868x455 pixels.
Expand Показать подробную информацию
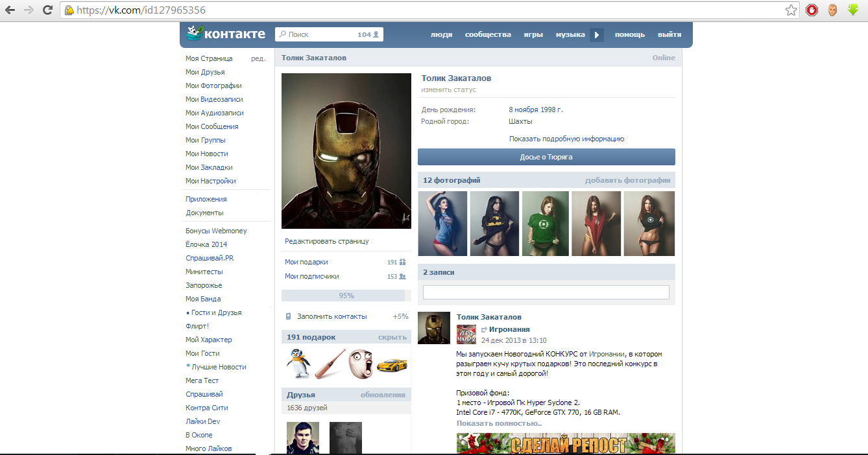coord(566,139)
